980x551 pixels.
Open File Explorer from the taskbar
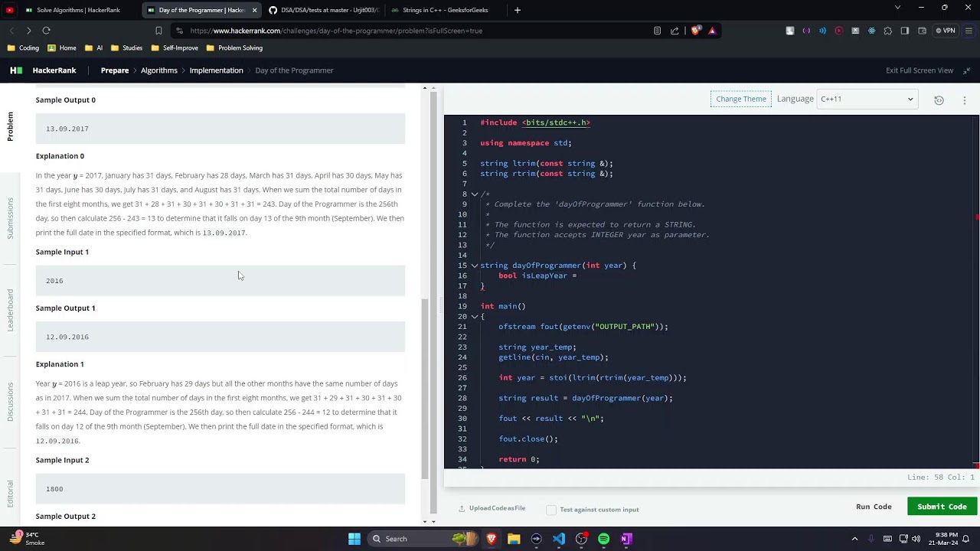pos(514,539)
